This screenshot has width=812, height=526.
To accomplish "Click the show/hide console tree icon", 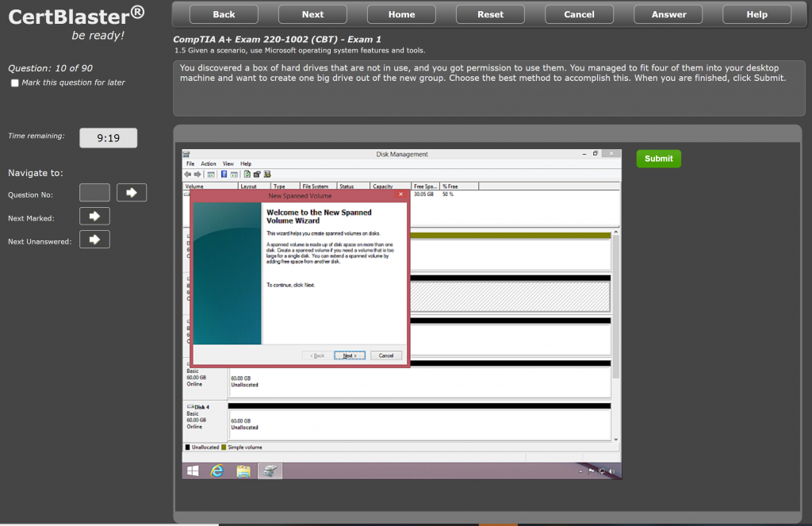I will [211, 175].
